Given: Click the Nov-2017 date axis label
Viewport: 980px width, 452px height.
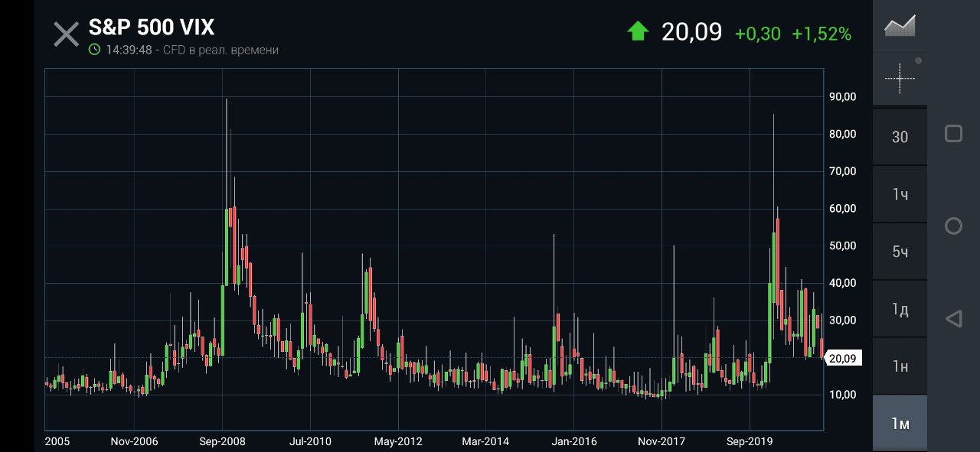Looking at the screenshot, I should point(661,441).
